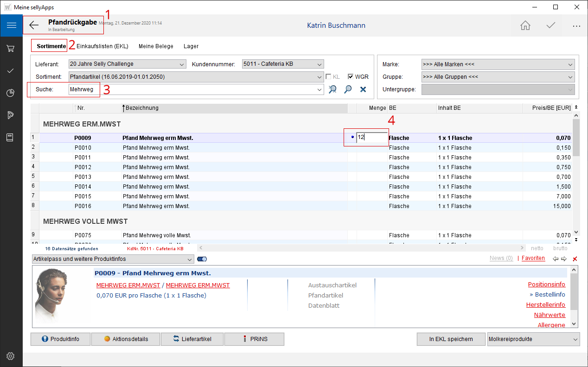588x367 pixels.
Task: Open the Meine Belege tab
Action: click(156, 46)
